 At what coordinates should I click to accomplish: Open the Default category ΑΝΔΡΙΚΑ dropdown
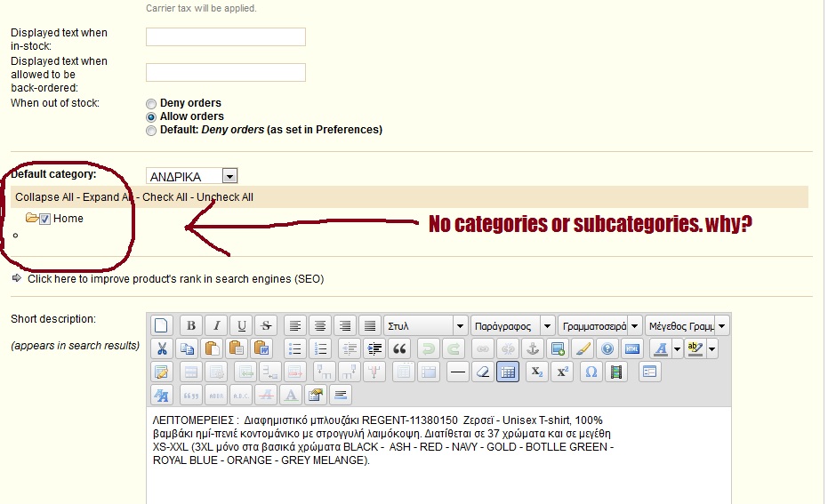(192, 176)
